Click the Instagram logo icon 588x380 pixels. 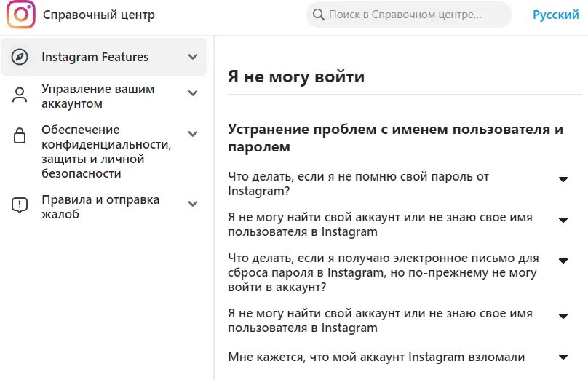tap(21, 15)
